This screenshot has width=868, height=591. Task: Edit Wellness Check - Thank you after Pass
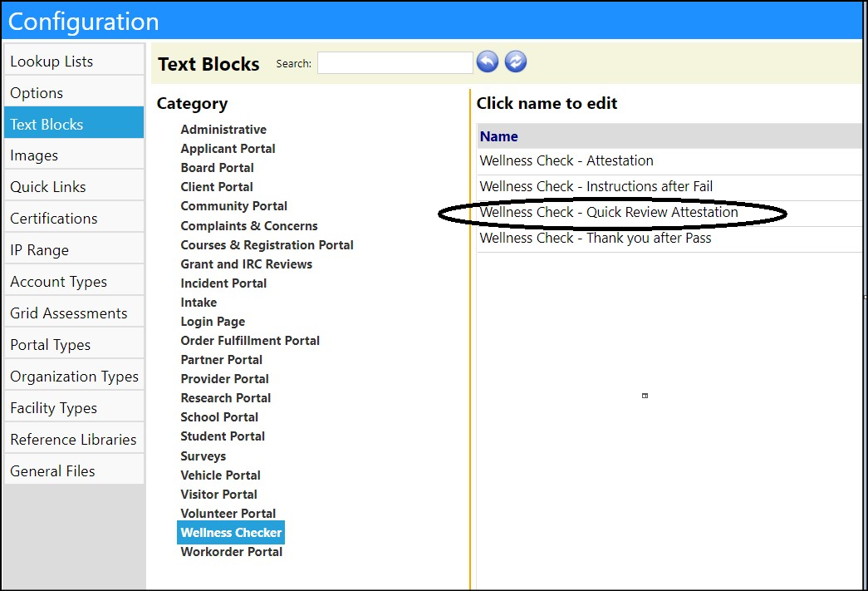pos(595,239)
